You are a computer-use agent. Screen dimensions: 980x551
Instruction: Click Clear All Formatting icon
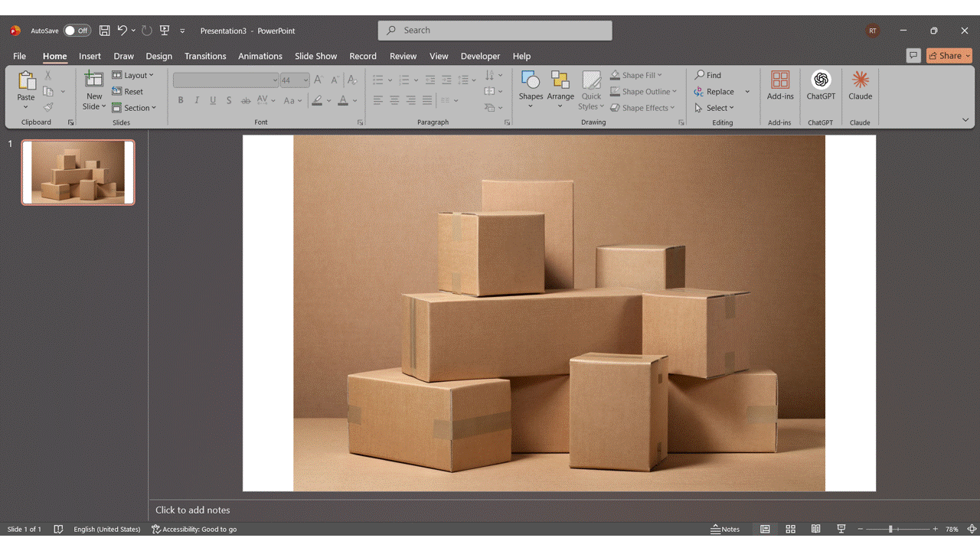352,80
